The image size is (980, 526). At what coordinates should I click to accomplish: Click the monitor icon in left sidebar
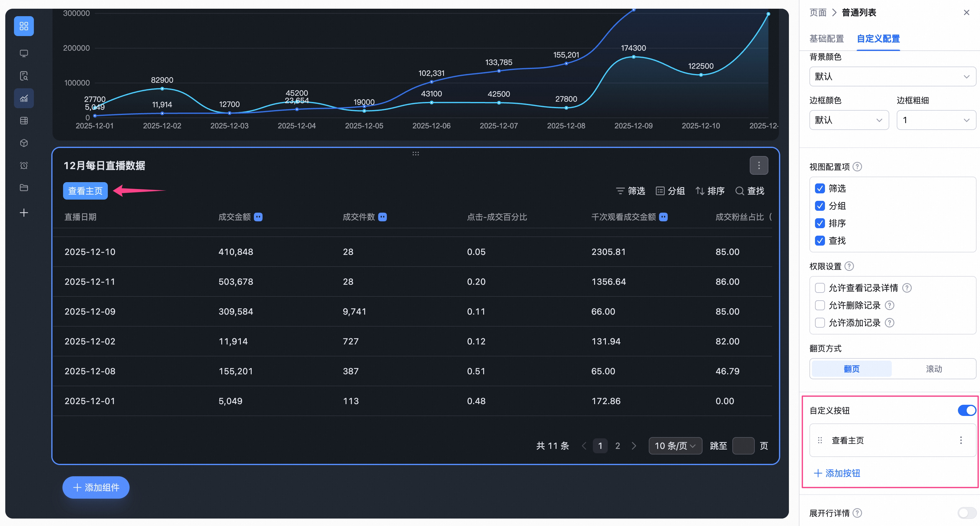24,54
